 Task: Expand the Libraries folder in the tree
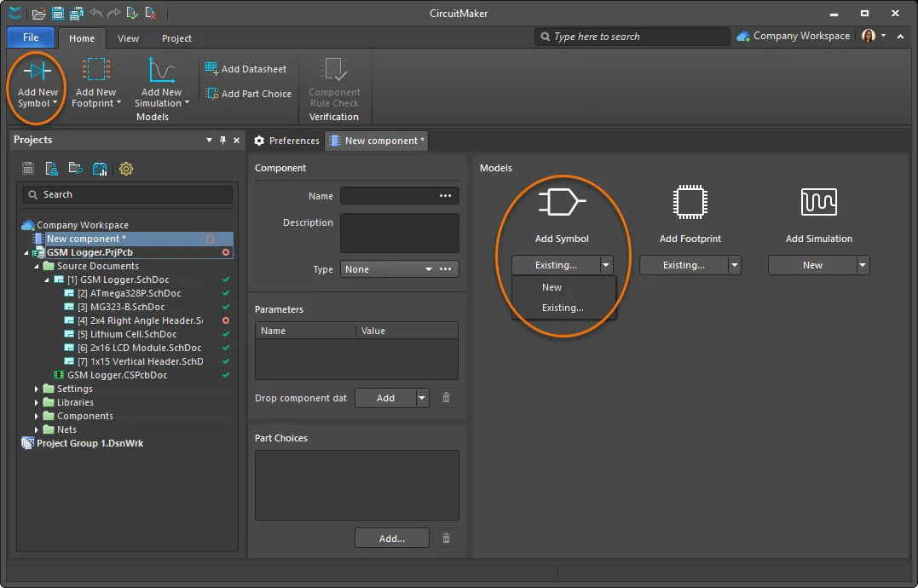[x=37, y=402]
